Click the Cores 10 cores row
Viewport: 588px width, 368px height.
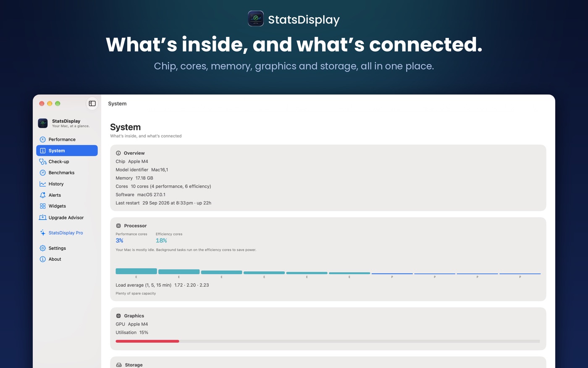pyautogui.click(x=163, y=186)
